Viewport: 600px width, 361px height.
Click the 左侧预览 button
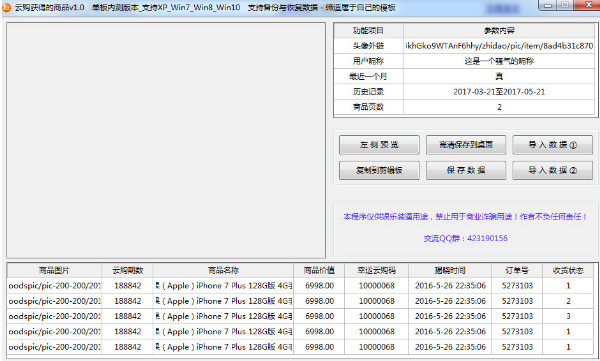click(379, 145)
